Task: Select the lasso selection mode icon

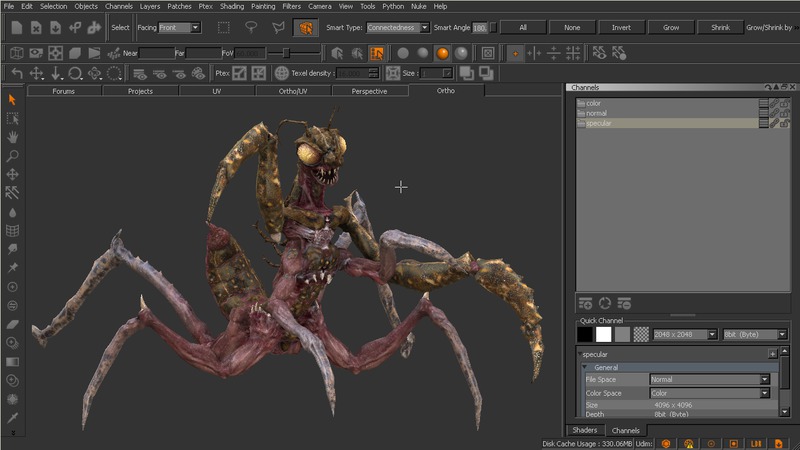Action: [251, 28]
